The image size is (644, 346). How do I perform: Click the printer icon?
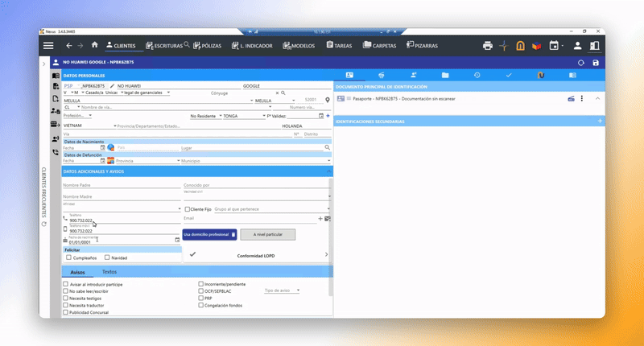click(487, 46)
